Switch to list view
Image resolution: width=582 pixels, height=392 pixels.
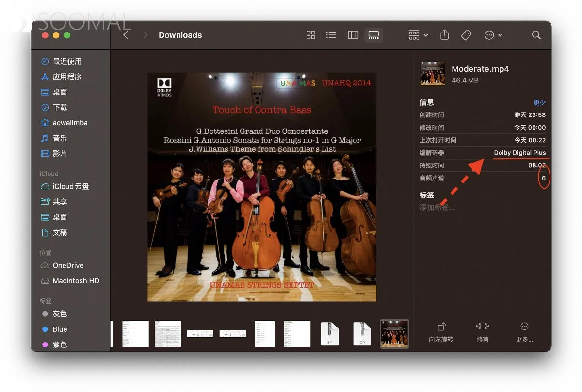(x=331, y=35)
